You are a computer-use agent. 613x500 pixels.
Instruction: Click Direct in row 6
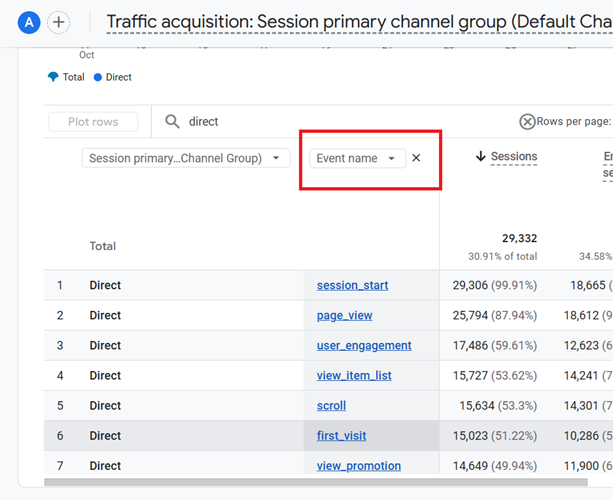coord(105,436)
